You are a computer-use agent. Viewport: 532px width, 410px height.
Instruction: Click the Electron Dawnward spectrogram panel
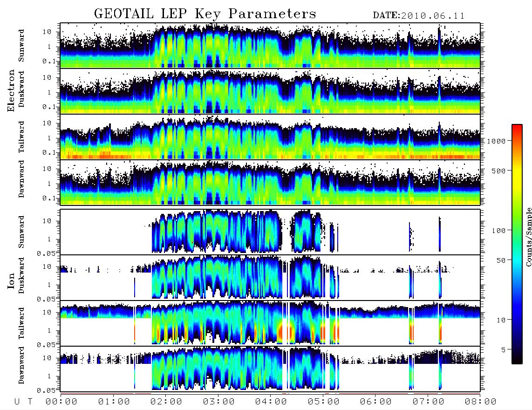270,183
